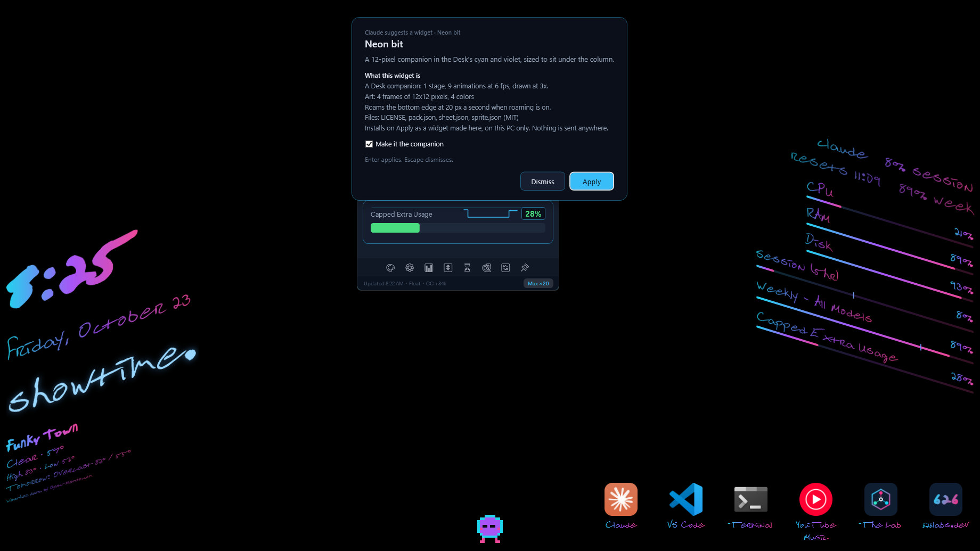Open the bar chart statistics icon
The width and height of the screenshot is (980, 551).
429,268
